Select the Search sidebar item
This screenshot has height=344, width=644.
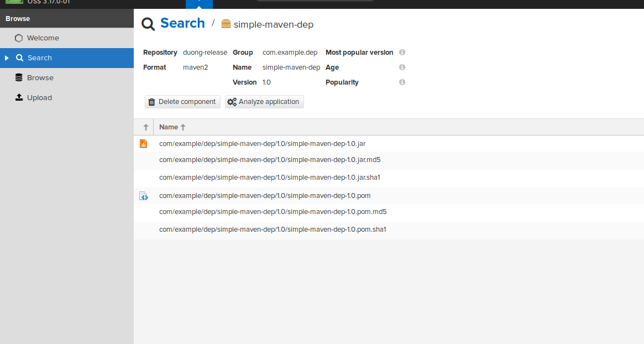click(x=67, y=58)
